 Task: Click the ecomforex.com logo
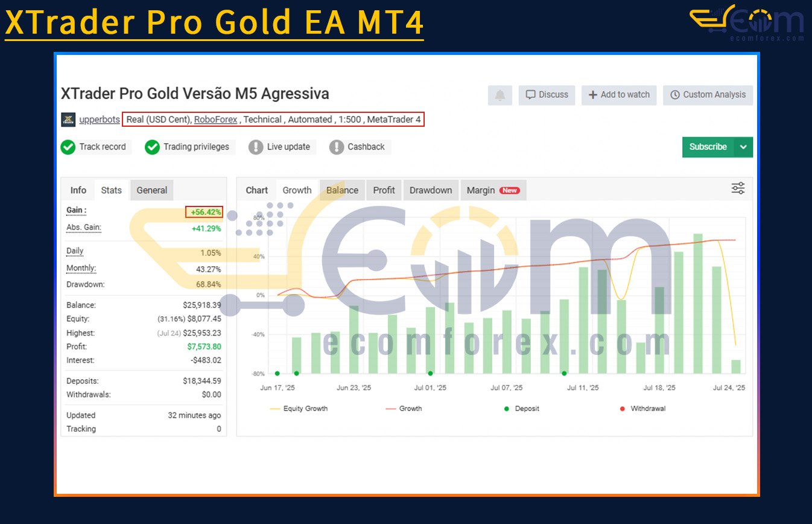coord(747,23)
